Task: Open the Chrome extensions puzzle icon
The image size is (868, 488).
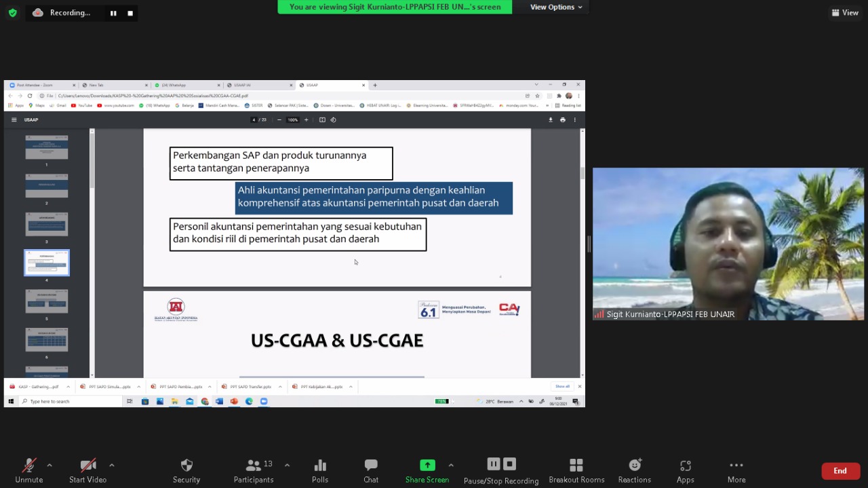Action: click(559, 96)
